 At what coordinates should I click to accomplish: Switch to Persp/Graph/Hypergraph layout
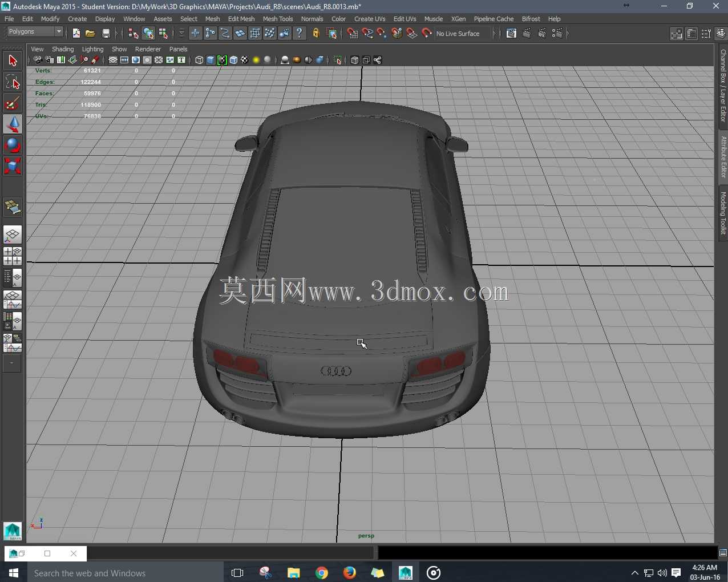click(13, 343)
